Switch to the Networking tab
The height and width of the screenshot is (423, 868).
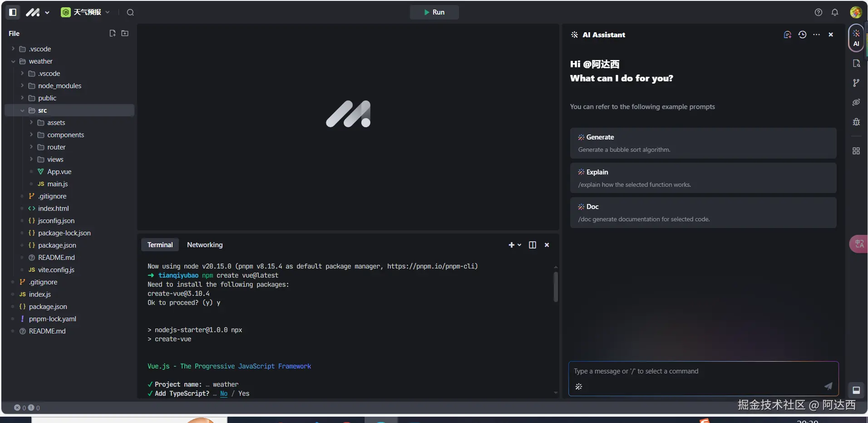[x=205, y=245]
